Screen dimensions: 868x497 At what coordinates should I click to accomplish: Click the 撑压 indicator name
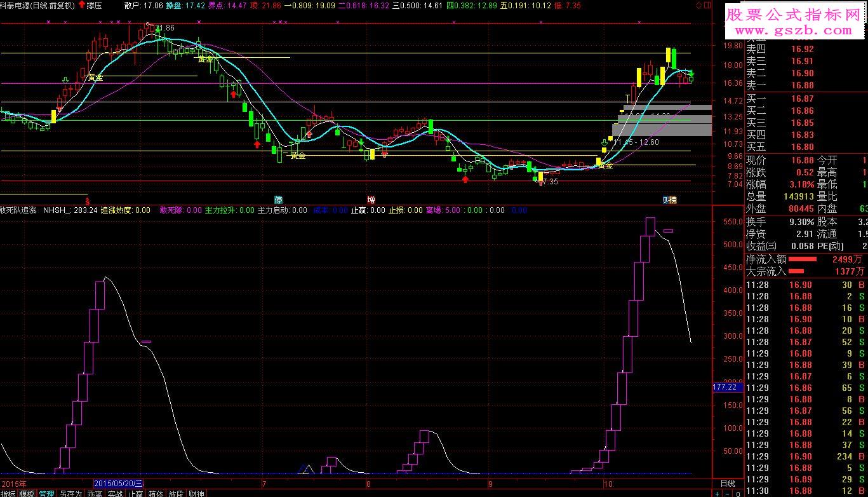coord(94,5)
